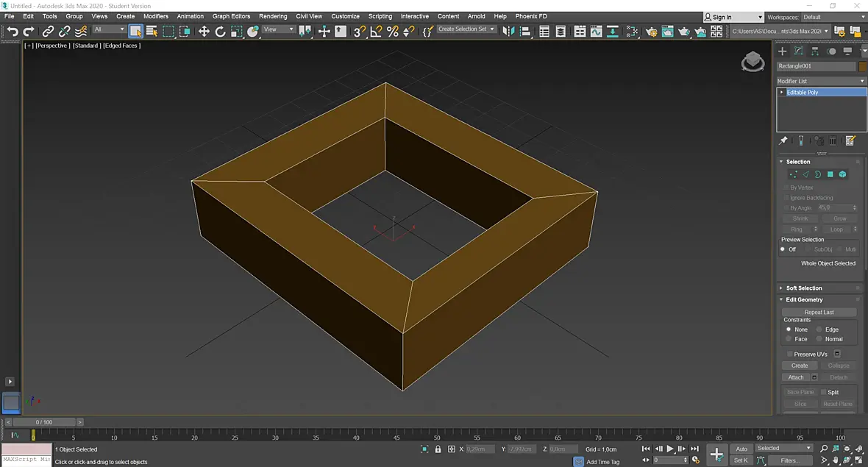This screenshot has width=868, height=467.
Task: Select the Undo arrow icon
Action: point(13,32)
